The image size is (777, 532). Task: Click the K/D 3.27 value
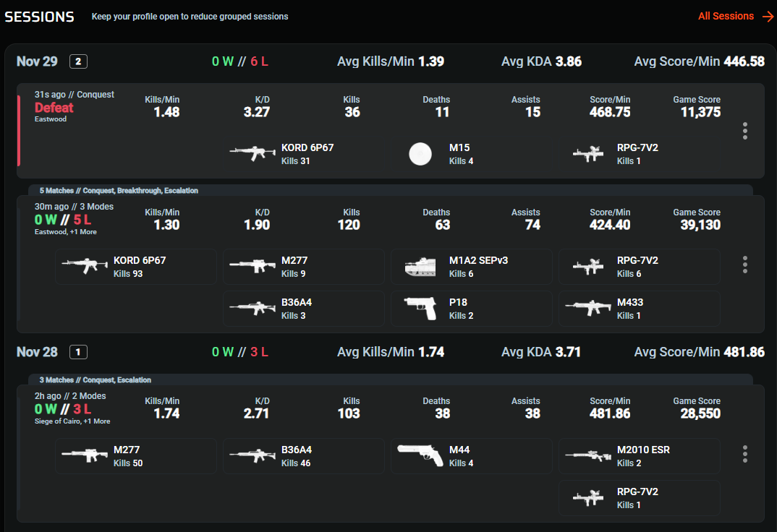(257, 112)
